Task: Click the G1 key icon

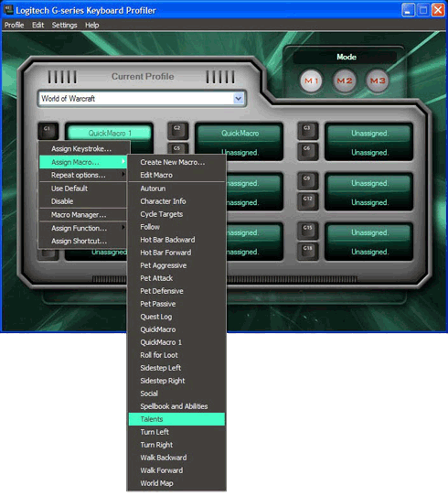Action: pyautogui.click(x=48, y=131)
